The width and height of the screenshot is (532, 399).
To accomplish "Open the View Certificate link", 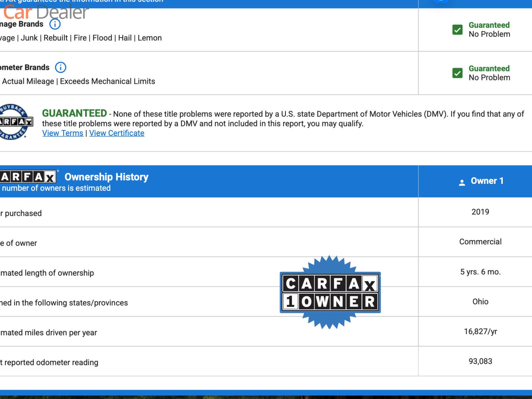I will (x=117, y=133).
